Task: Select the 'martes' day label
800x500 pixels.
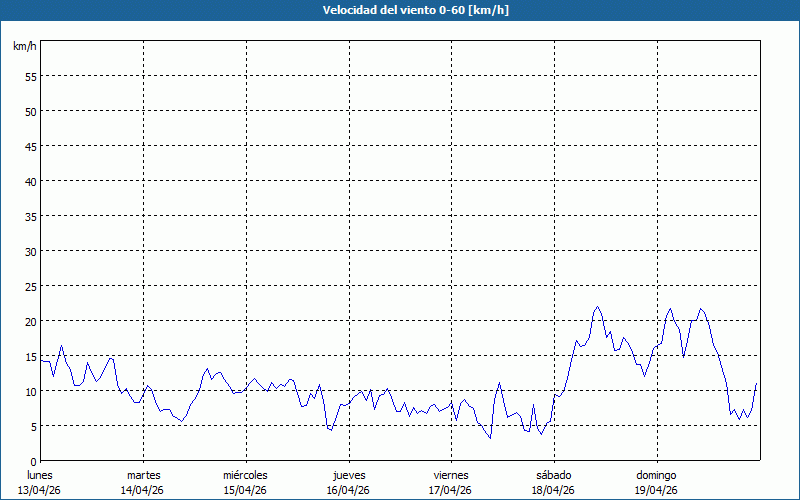Action: 143,475
